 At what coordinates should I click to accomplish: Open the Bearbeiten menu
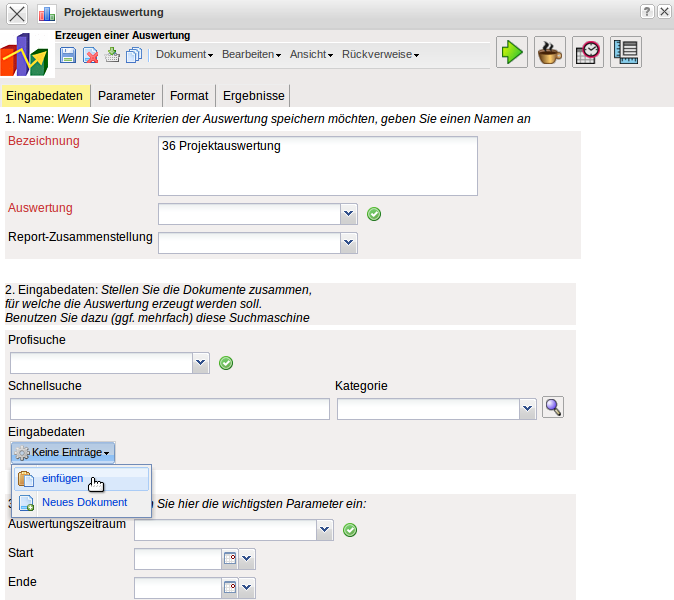(251, 54)
